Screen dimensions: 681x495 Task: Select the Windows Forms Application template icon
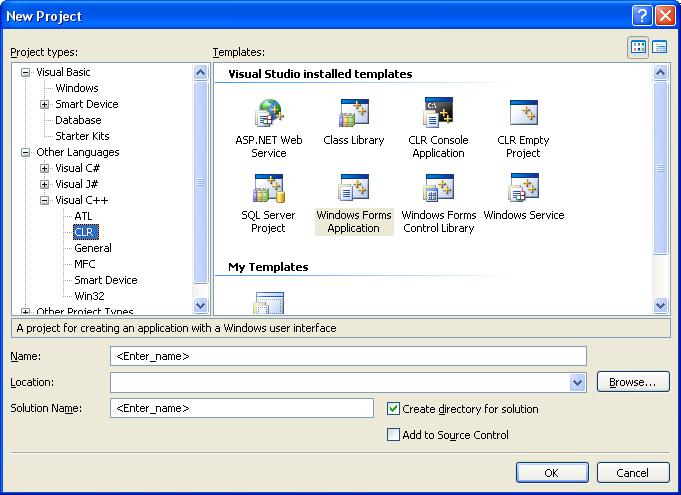354,188
